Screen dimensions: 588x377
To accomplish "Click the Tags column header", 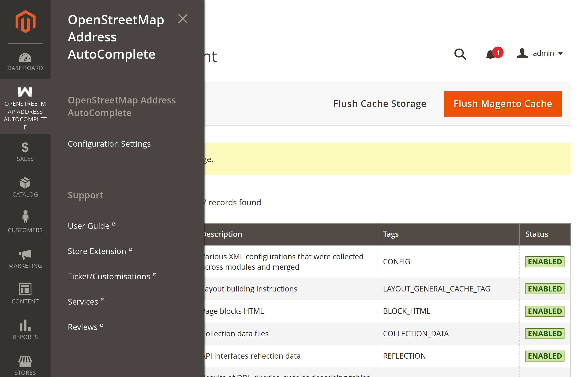I will point(448,234).
